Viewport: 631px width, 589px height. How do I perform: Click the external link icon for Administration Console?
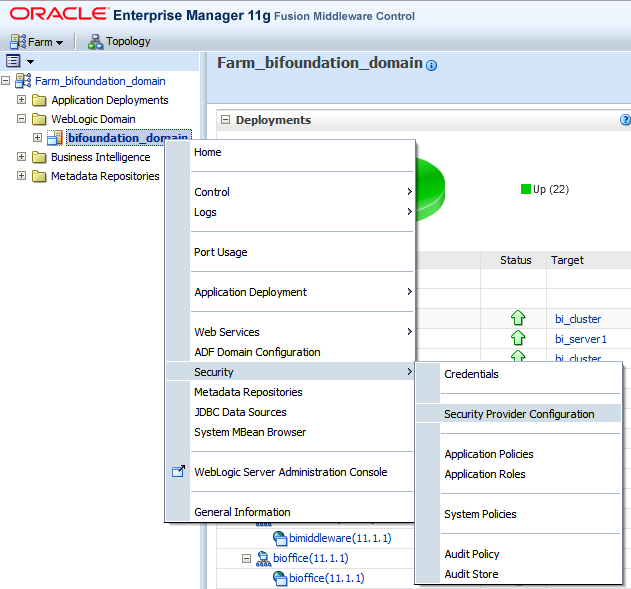[x=178, y=471]
